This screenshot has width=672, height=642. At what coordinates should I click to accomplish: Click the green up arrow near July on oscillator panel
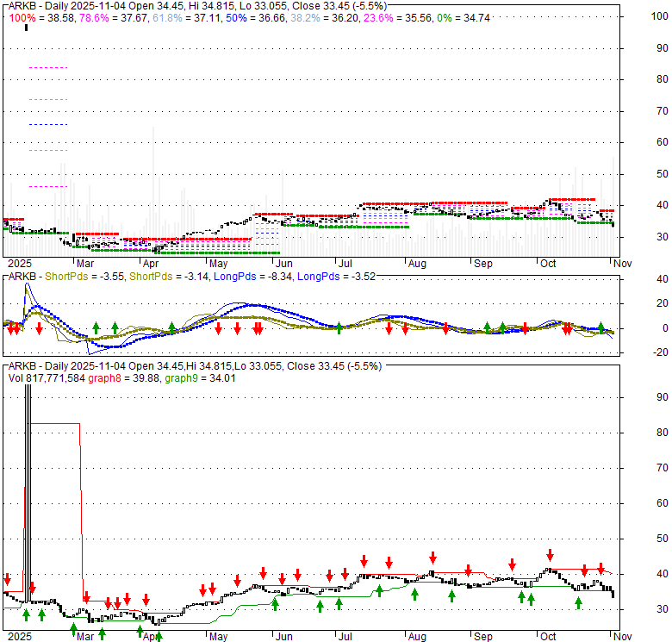click(339, 328)
